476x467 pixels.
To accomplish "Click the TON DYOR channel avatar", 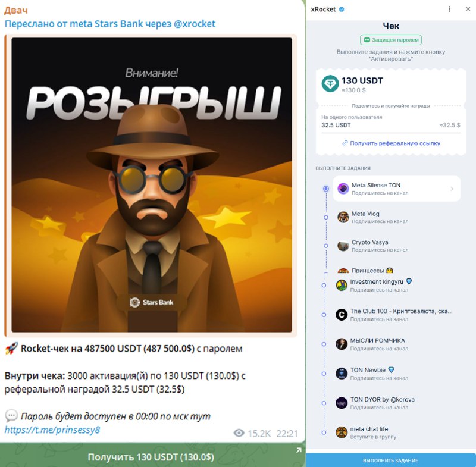I will [x=342, y=403].
